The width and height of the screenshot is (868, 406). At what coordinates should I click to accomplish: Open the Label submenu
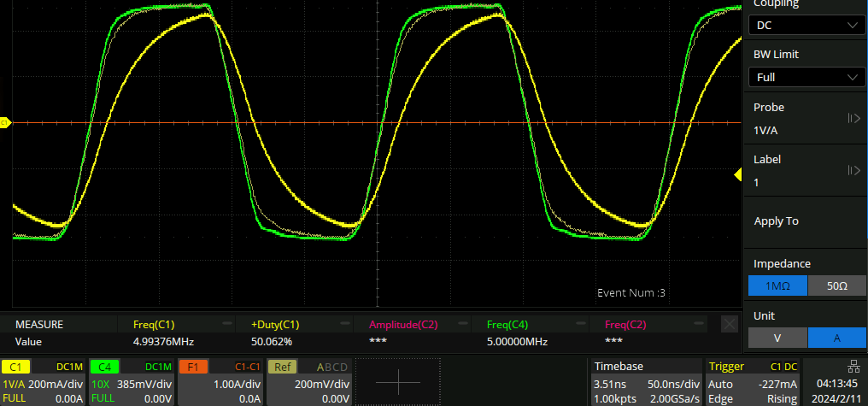tap(806, 171)
